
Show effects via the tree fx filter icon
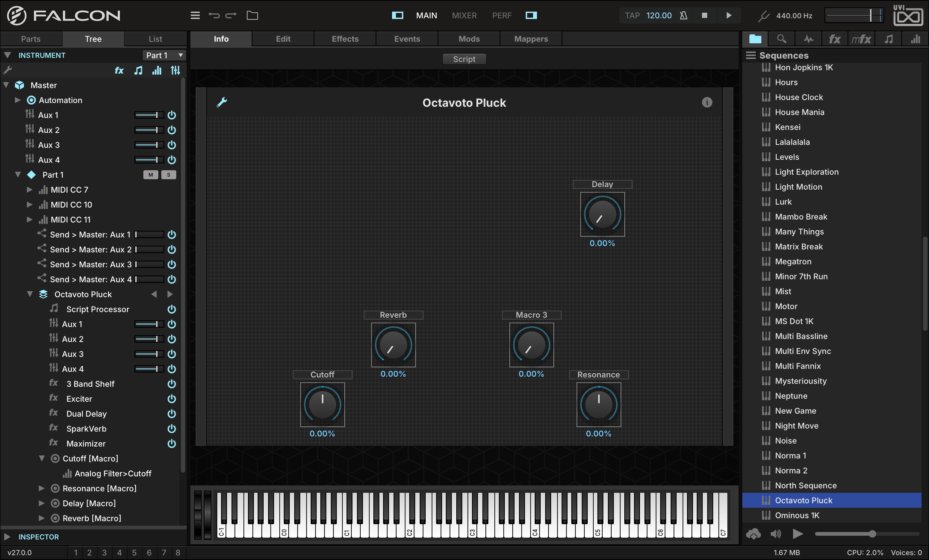(x=119, y=71)
